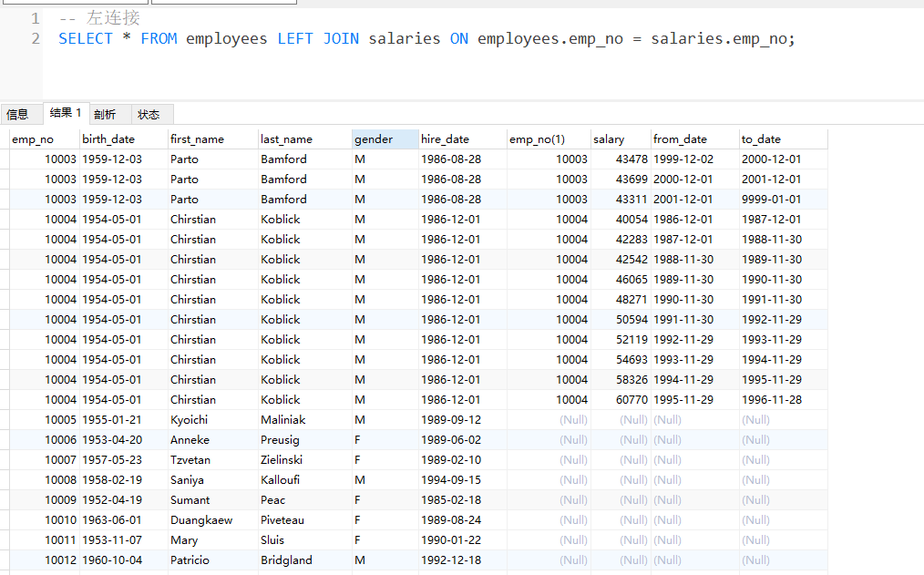The image size is (924, 575).
Task: Select the to_date column header
Action: click(x=783, y=139)
